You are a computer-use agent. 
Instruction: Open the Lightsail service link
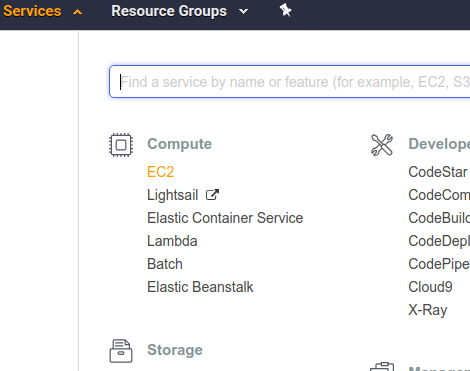(x=173, y=195)
